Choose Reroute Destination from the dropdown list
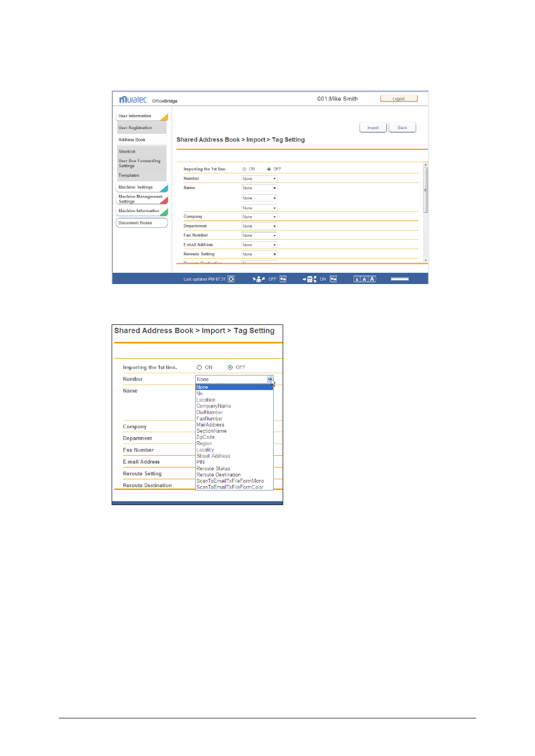Viewport: 535px width, 756px height. pos(234,475)
